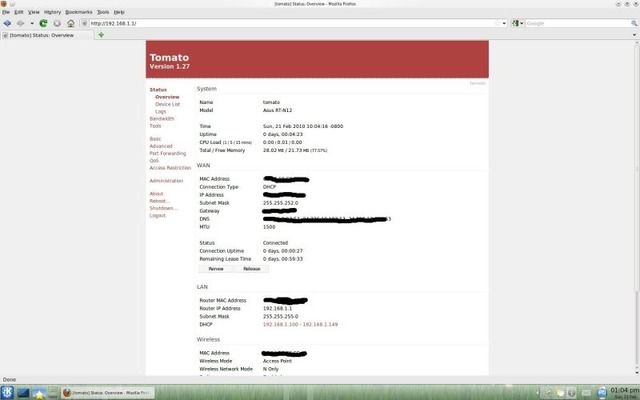
Task: Open the Edit menu
Action: (x=19, y=12)
